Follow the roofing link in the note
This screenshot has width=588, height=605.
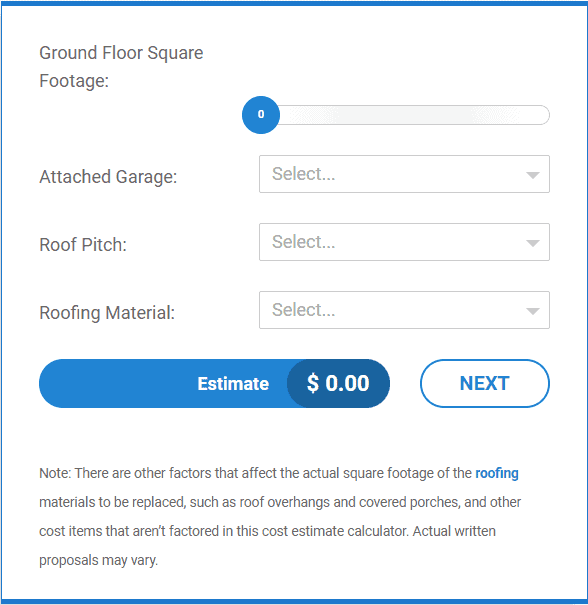pyautogui.click(x=497, y=473)
